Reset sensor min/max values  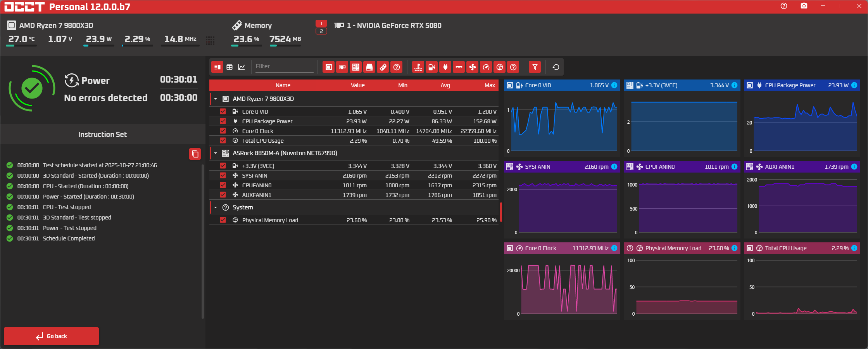point(556,67)
